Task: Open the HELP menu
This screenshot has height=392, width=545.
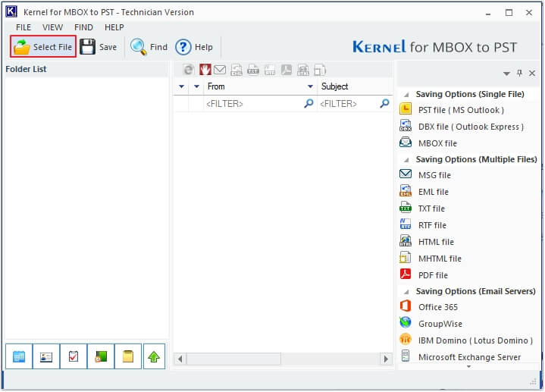Action: tap(114, 27)
